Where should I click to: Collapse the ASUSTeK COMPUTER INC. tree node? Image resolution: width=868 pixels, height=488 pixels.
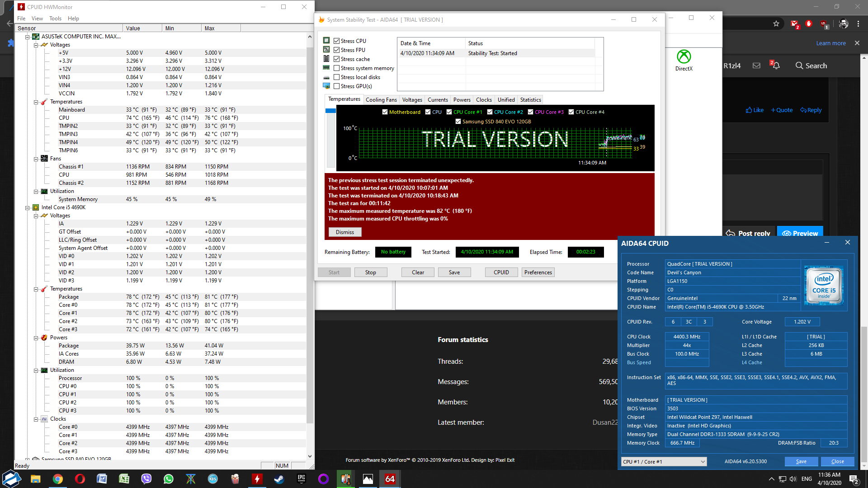tap(27, 37)
